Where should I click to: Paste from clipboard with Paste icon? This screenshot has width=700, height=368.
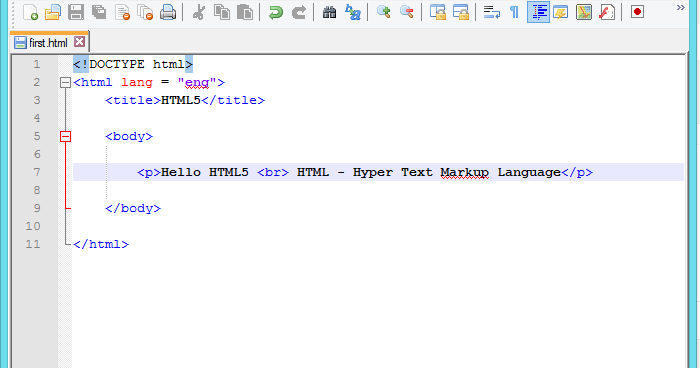point(245,12)
